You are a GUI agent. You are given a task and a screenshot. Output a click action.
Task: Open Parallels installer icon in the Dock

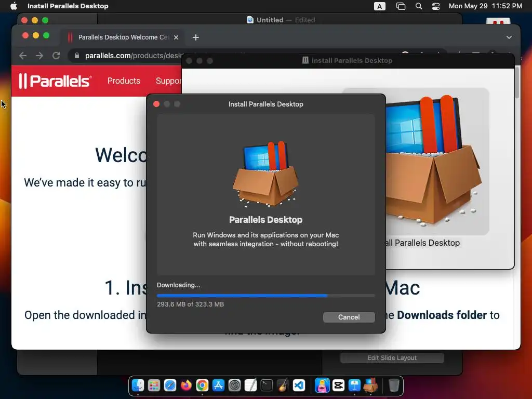click(370, 385)
